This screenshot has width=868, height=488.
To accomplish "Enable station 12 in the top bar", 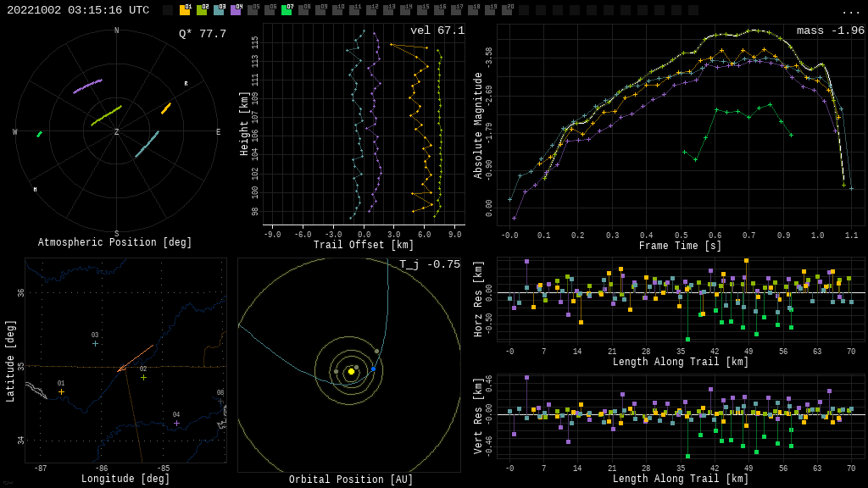I will (x=371, y=9).
